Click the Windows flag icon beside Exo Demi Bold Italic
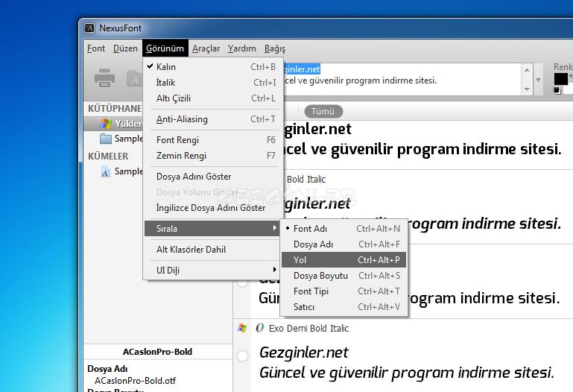This screenshot has width=573, height=392. coord(242,328)
